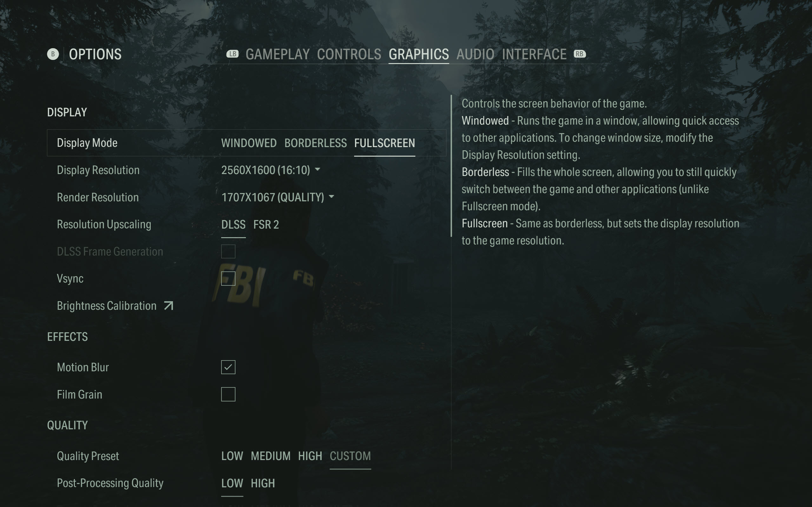Switch Display Mode to WINDOWED
The image size is (812, 507).
[248, 142]
